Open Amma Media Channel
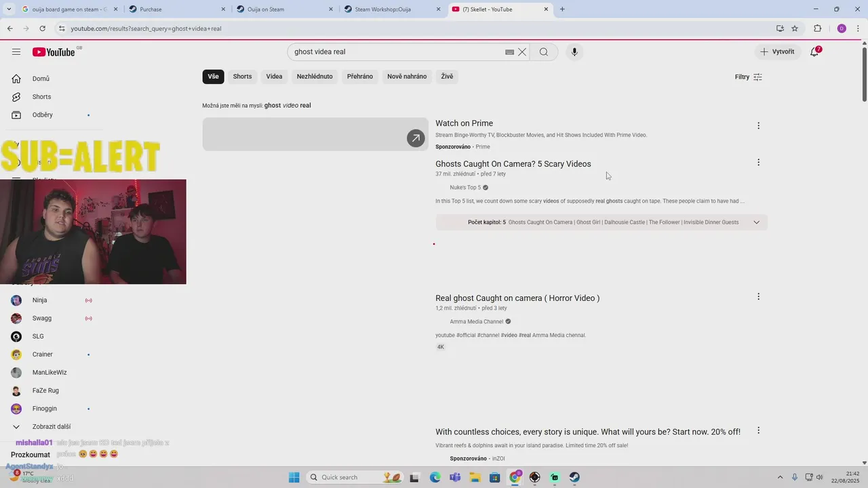 click(x=476, y=322)
